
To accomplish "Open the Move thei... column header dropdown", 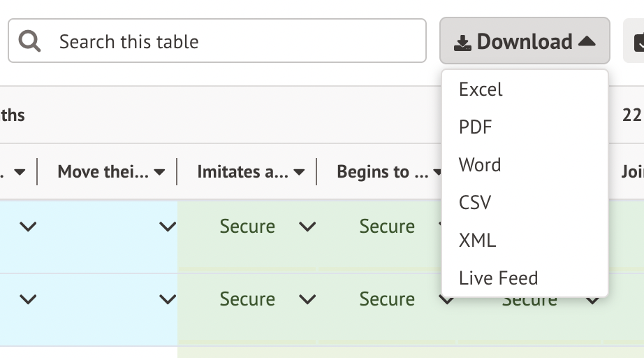I will [159, 172].
